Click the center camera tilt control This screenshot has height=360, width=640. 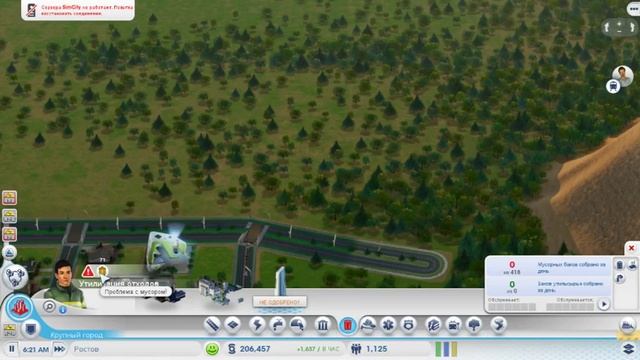point(620,27)
